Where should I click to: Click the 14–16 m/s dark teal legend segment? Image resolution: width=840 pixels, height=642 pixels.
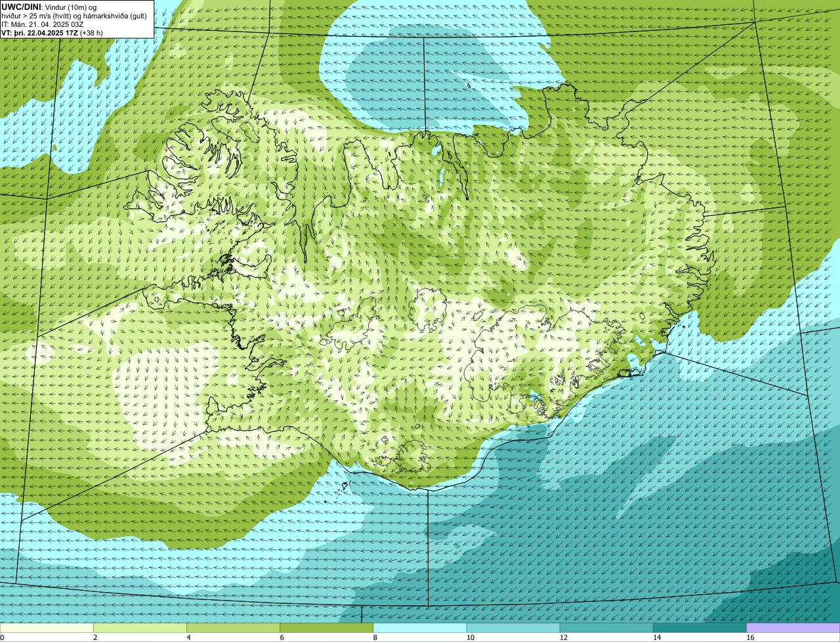click(700, 628)
